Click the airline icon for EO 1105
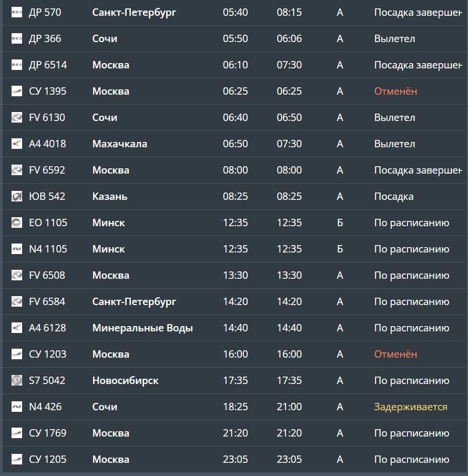468x476 pixels. tap(16, 222)
